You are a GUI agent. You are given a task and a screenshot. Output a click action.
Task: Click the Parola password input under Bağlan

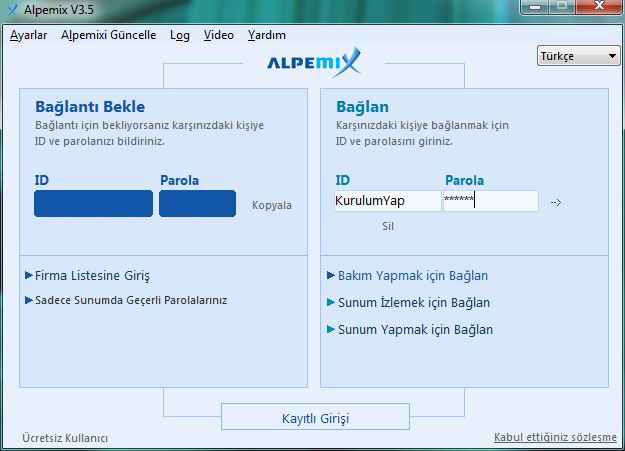pyautogui.click(x=491, y=201)
